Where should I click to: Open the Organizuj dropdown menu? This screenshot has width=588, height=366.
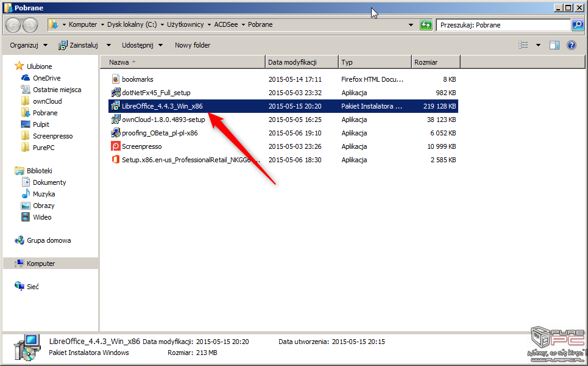click(x=29, y=45)
